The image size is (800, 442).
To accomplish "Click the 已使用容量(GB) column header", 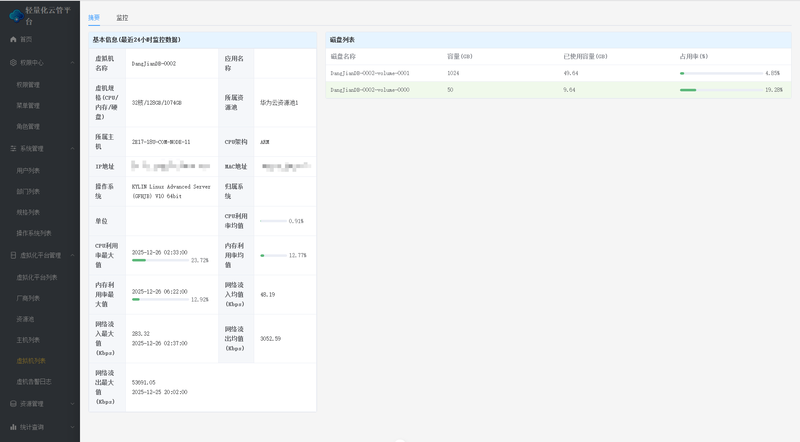I will [585, 56].
